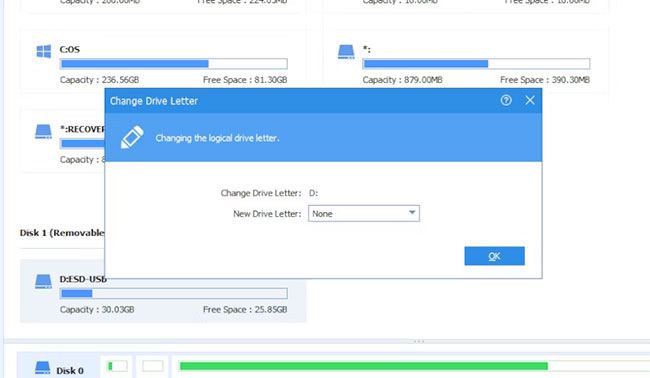Select the Windows logo icon beside C:OS

point(44,51)
